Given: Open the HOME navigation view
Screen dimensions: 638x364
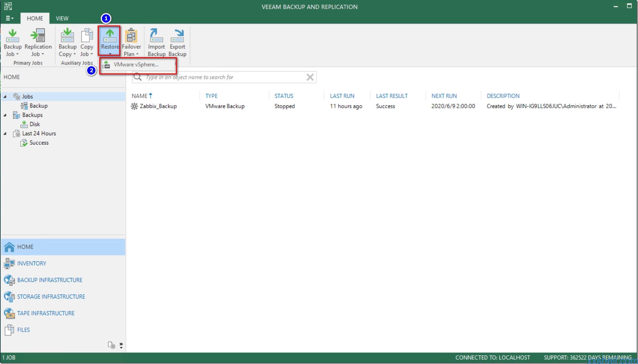Looking at the screenshot, I should coord(63,247).
